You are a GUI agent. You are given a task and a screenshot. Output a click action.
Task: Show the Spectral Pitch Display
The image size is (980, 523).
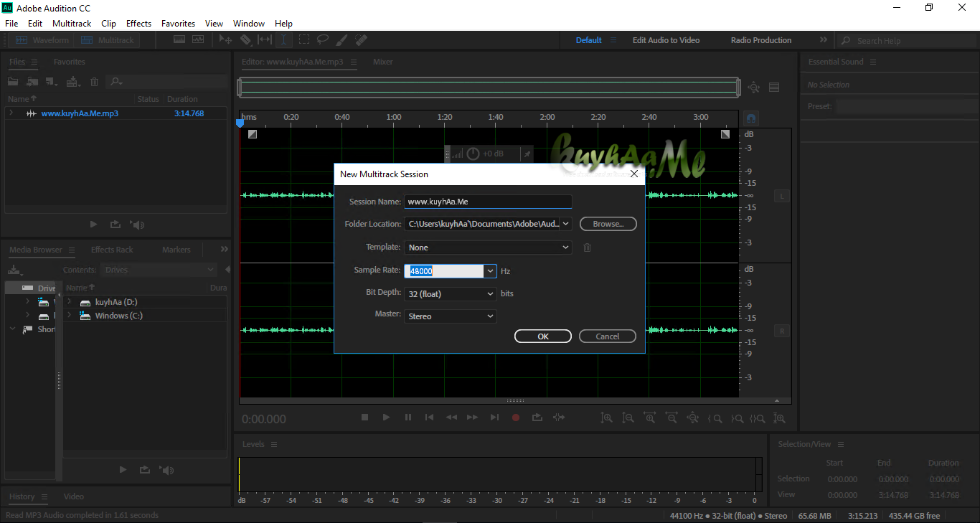pyautogui.click(x=197, y=40)
